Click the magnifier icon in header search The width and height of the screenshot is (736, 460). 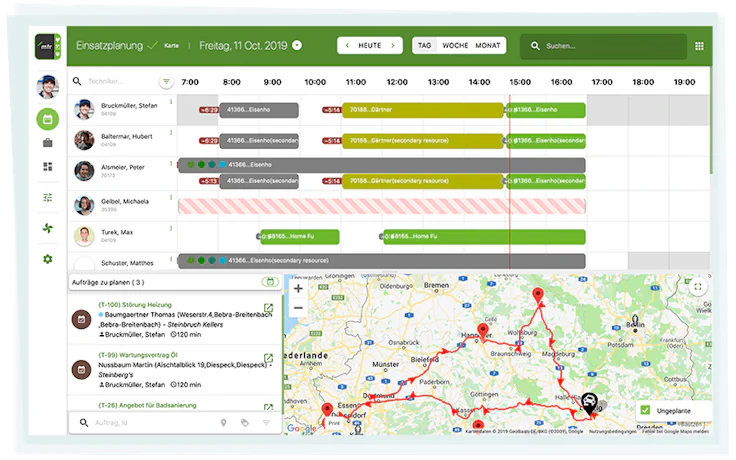tap(535, 46)
